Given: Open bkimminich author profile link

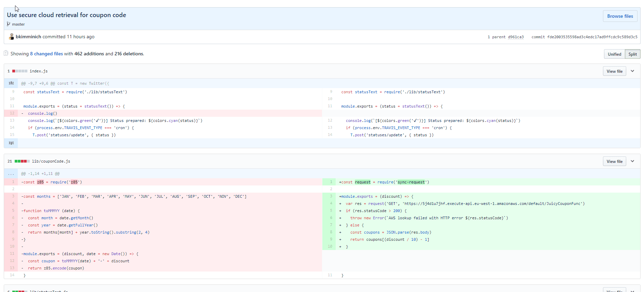Looking at the screenshot, I should coord(28,37).
